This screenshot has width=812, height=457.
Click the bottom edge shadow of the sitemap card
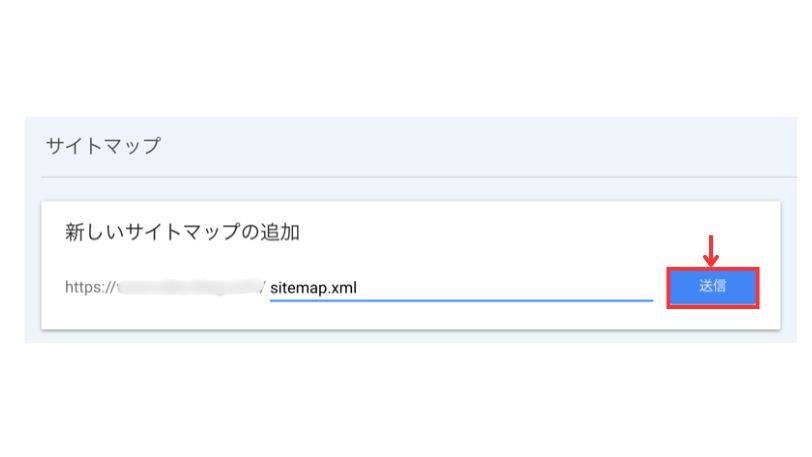[x=400, y=330]
